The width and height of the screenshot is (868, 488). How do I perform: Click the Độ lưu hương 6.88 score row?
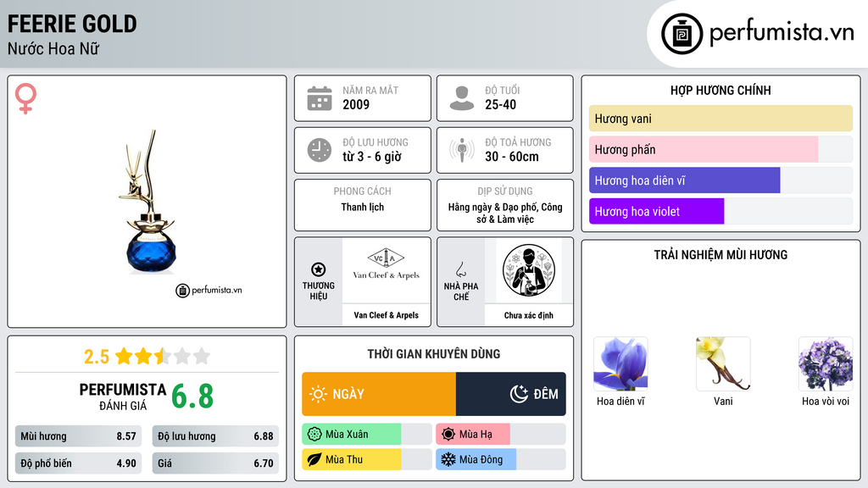(x=215, y=436)
